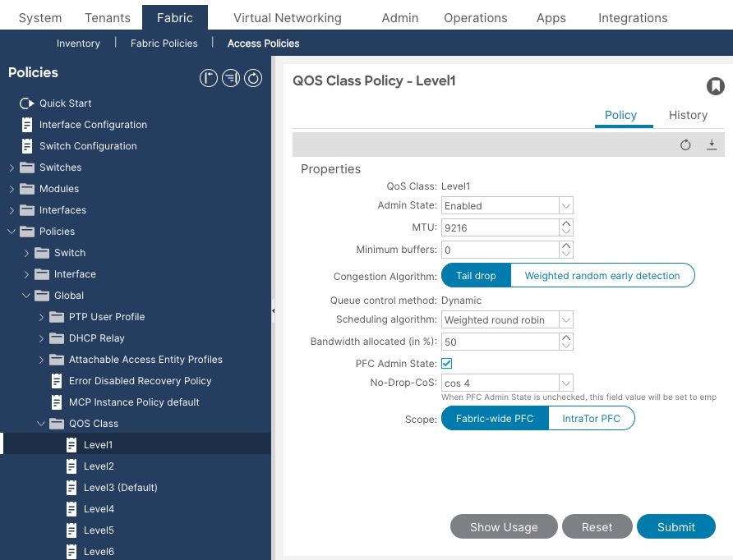Download the policy configuration

coord(712,143)
